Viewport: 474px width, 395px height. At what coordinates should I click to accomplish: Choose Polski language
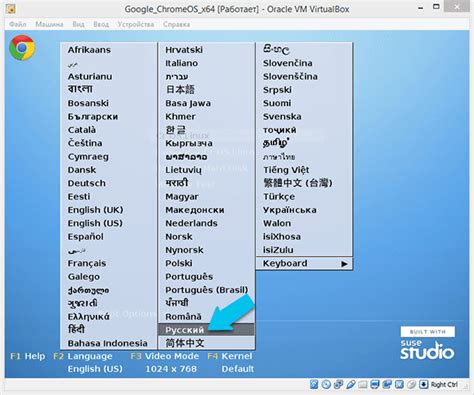tap(179, 263)
